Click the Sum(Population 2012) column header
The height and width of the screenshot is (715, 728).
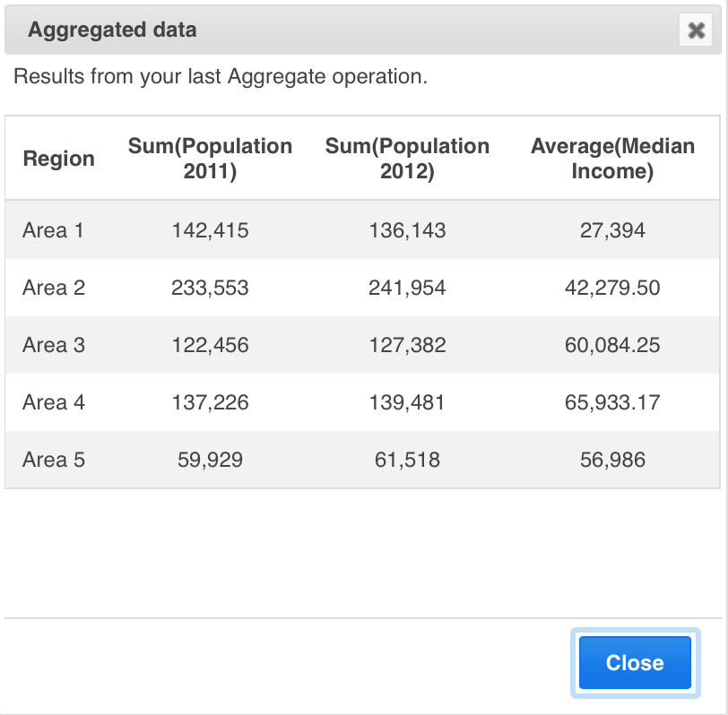[x=407, y=159]
